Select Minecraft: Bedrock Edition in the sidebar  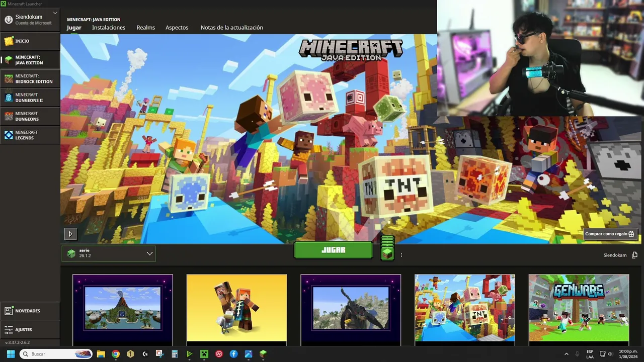(x=30, y=78)
